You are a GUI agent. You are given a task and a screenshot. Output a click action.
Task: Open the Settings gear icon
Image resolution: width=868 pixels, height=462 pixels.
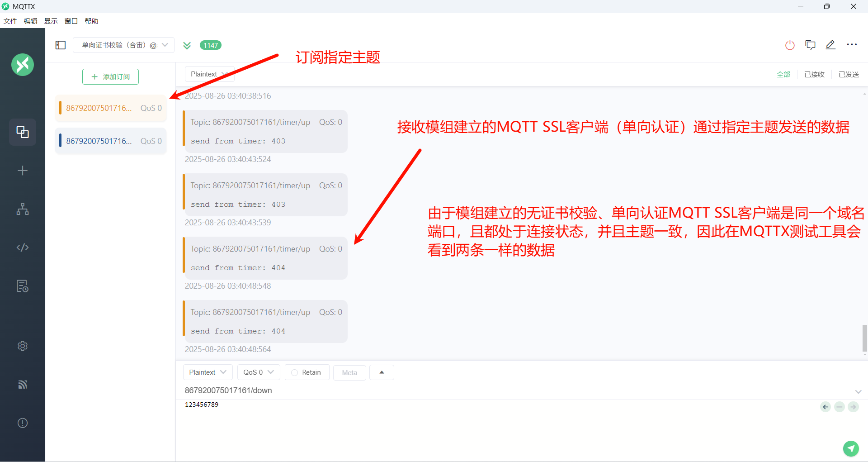tap(23, 346)
